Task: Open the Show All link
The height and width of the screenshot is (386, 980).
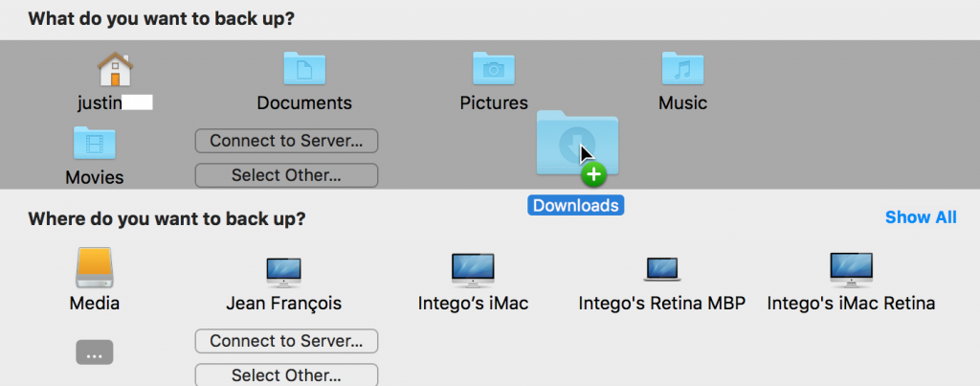Action: (x=920, y=217)
